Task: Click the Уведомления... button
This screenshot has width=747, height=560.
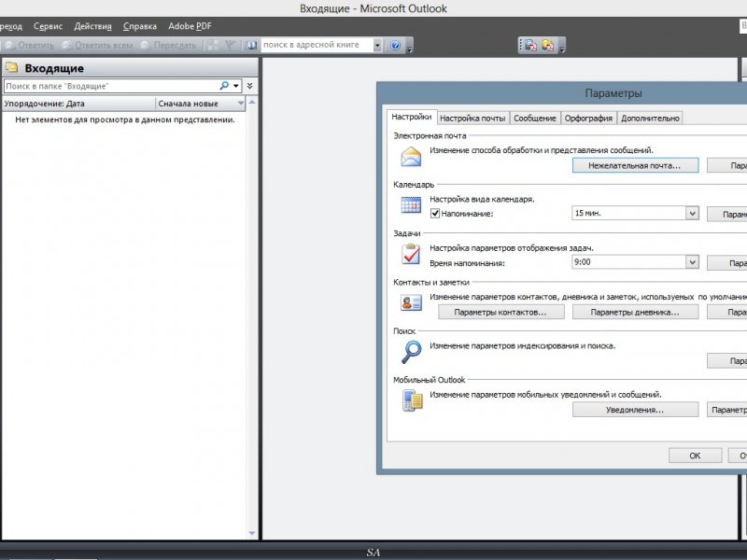Action: [x=636, y=410]
